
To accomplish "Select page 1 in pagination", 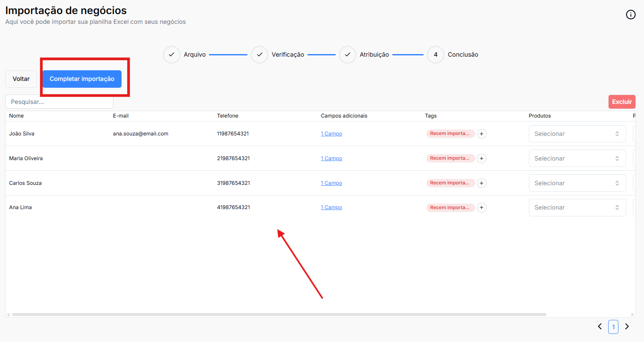I will coord(613,327).
